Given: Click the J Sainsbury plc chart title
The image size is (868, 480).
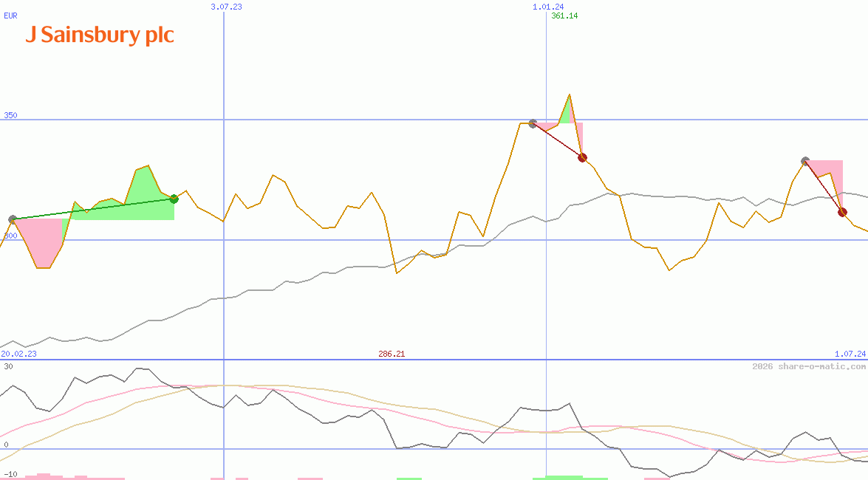Looking at the screenshot, I should (x=100, y=35).
